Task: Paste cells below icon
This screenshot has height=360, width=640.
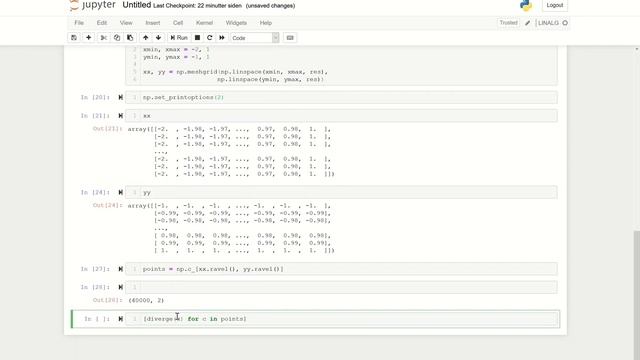Action: click(130, 38)
